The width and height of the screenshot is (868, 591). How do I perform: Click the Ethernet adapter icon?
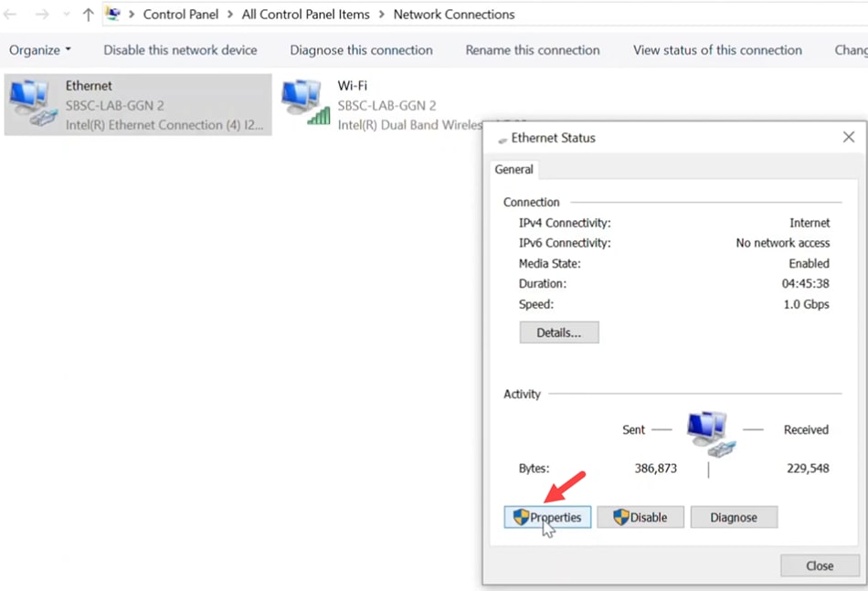point(33,104)
